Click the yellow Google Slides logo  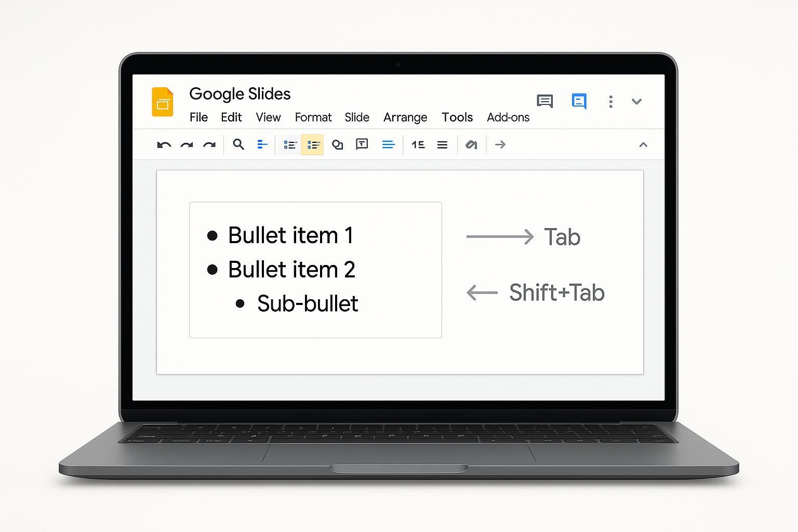coord(163,102)
